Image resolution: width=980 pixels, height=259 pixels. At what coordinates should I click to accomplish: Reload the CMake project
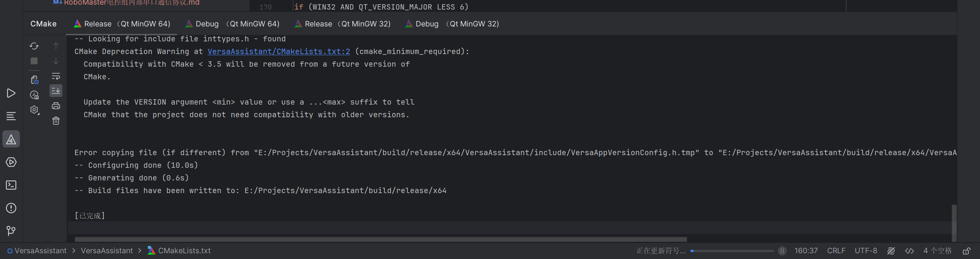pos(34,46)
